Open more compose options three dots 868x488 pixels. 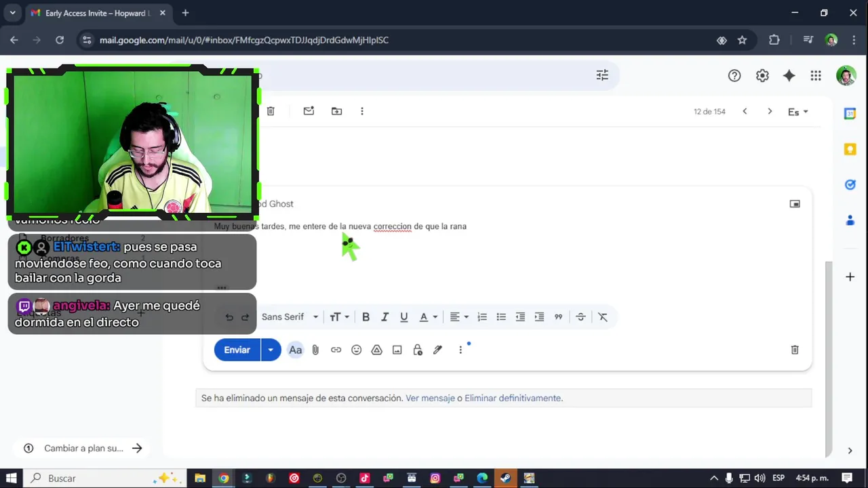pyautogui.click(x=460, y=350)
